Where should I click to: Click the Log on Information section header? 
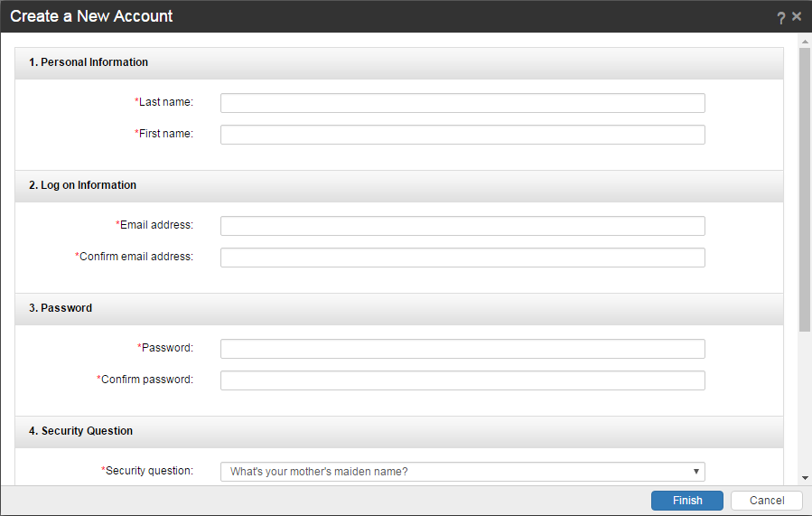82,185
